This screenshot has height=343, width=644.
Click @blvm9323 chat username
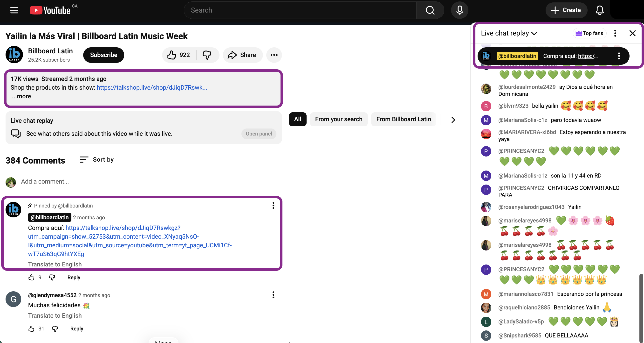[x=513, y=106]
